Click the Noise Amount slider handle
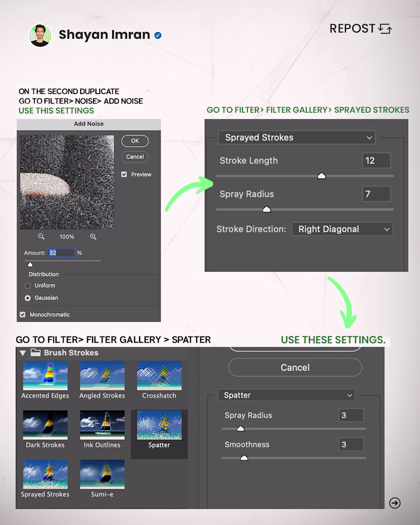The height and width of the screenshot is (525, 420). pyautogui.click(x=30, y=264)
